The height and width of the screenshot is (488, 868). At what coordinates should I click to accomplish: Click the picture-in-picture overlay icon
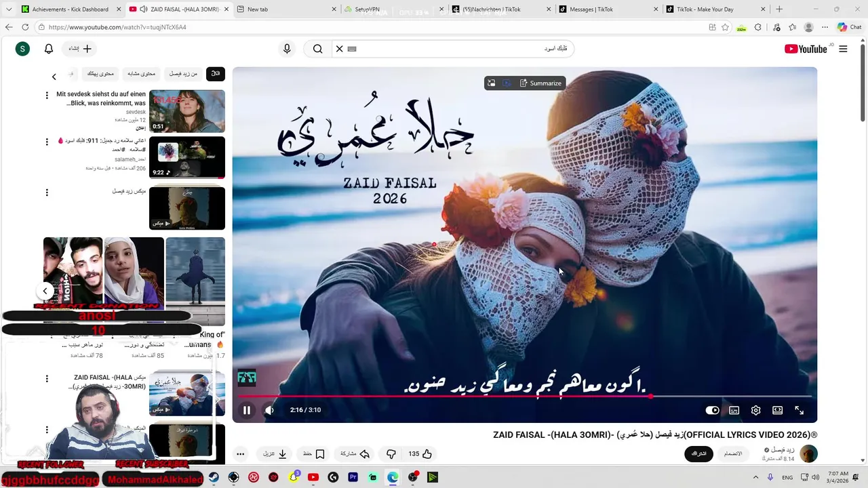click(x=491, y=83)
